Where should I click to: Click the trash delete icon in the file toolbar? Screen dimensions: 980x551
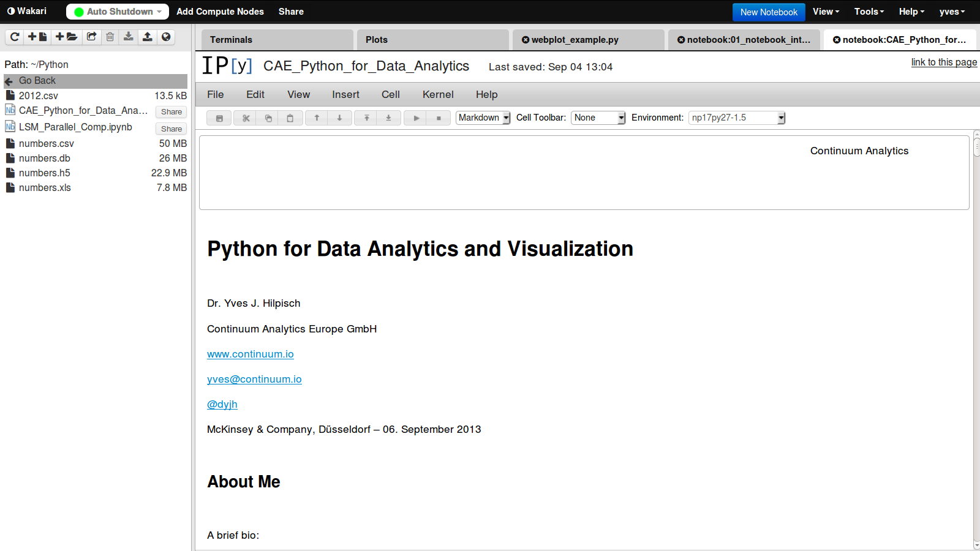(110, 37)
